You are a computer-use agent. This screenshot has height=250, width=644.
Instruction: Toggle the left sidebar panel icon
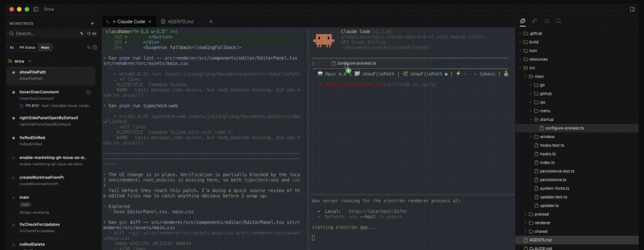tap(36, 9)
